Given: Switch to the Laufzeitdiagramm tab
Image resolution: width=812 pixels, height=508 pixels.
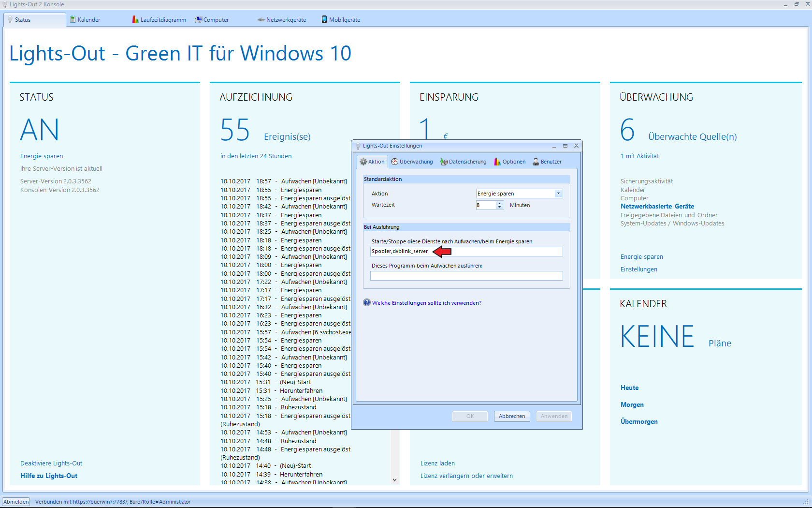Looking at the screenshot, I should [x=159, y=20].
